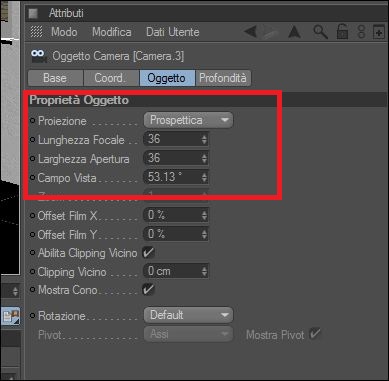
Task: Click the Oggetto Camera [Camera.3] title
Action: [118, 56]
